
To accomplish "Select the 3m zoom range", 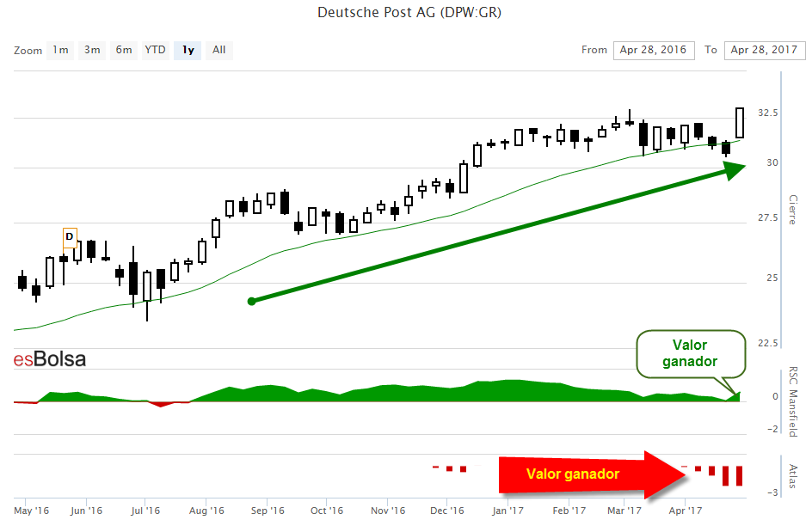I will pos(92,50).
